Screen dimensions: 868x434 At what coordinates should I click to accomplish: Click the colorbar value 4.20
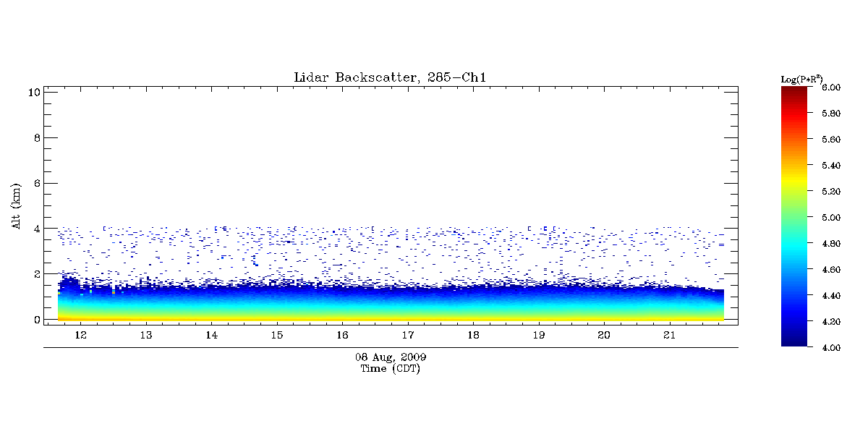tap(831, 322)
